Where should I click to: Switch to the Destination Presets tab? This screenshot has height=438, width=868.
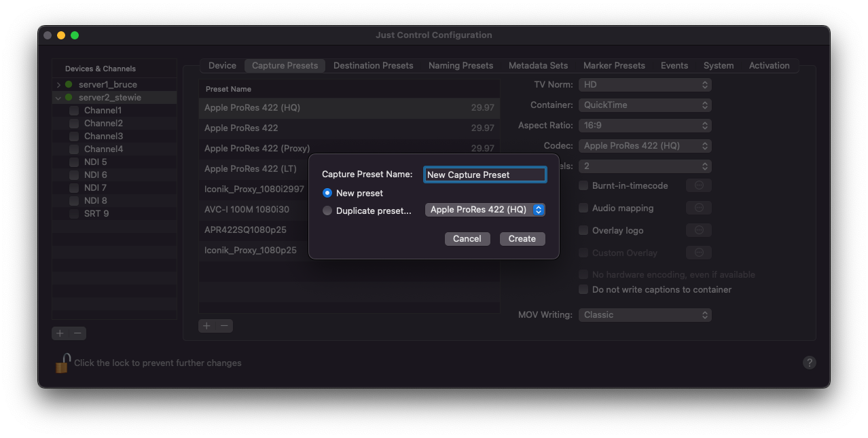point(373,65)
